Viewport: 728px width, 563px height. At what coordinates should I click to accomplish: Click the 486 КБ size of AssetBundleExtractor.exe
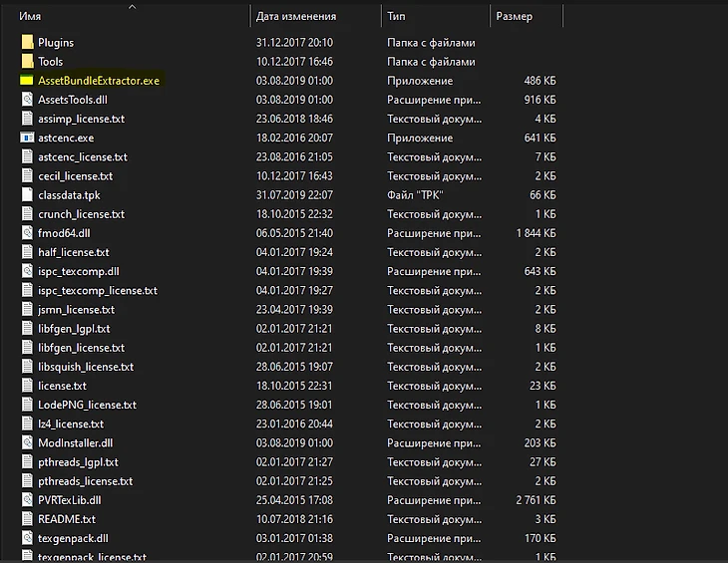point(540,81)
